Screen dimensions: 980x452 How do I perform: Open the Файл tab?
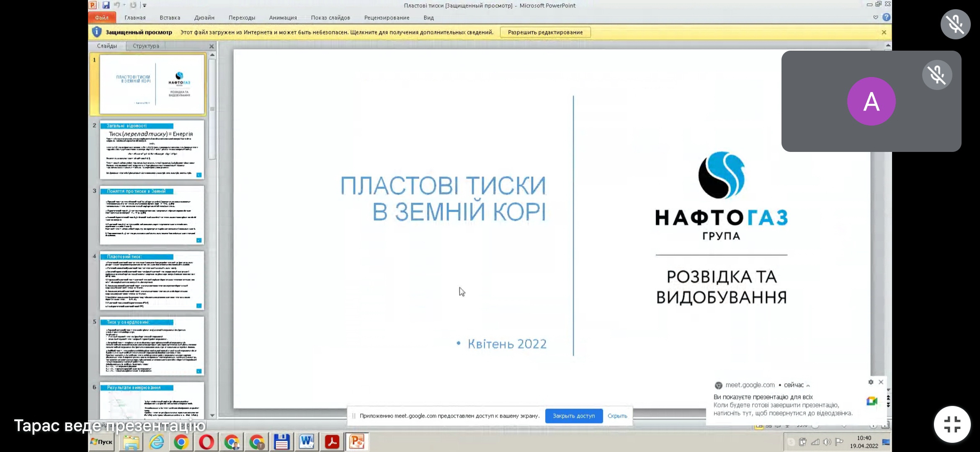pyautogui.click(x=101, y=18)
